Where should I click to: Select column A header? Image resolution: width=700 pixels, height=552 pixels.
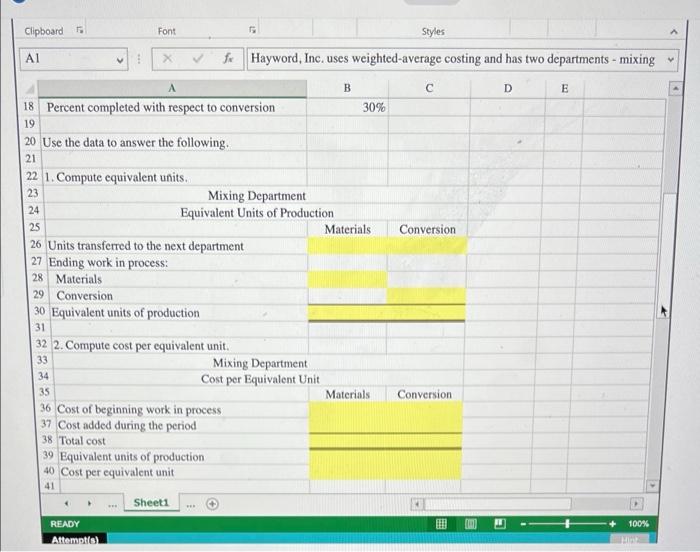click(172, 88)
